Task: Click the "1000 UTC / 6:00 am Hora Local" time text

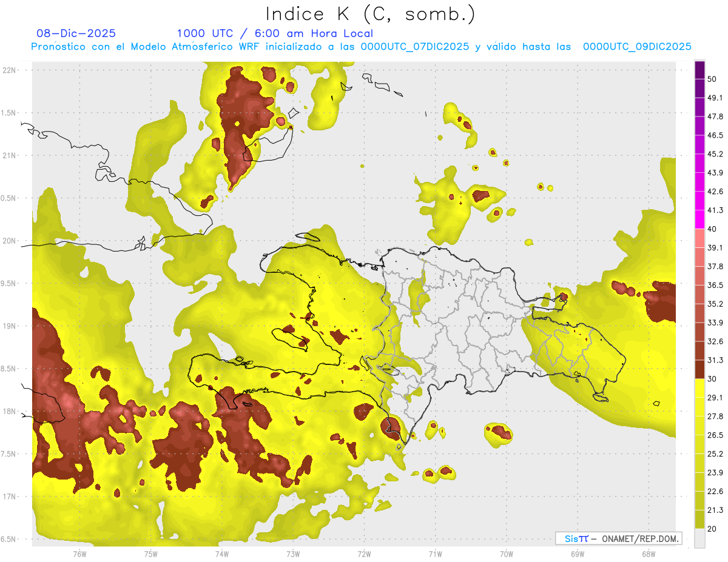Action: [275, 33]
